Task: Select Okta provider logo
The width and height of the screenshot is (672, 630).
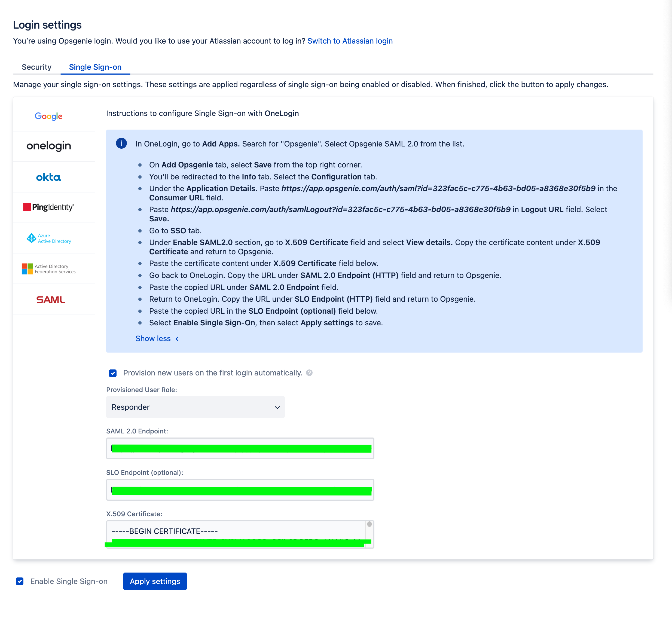Action: click(x=49, y=177)
